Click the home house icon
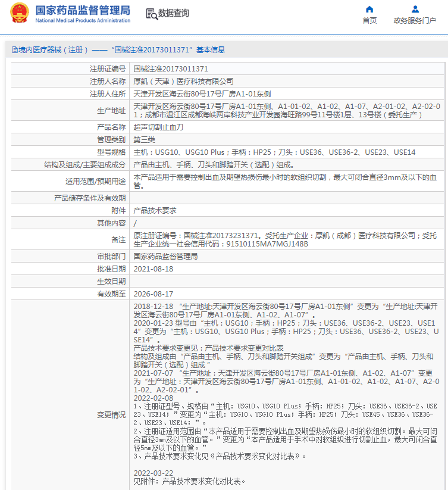448x490 pixels. coord(369,9)
